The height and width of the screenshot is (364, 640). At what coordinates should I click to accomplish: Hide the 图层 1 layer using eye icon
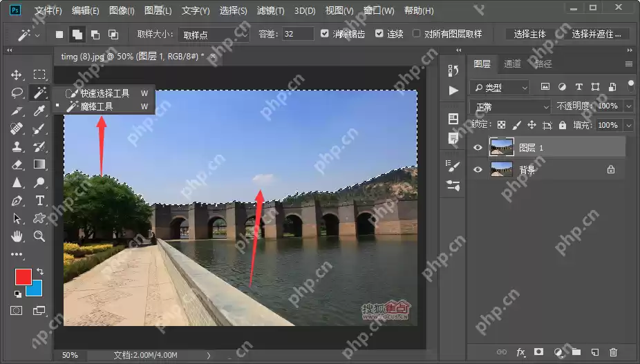point(477,147)
